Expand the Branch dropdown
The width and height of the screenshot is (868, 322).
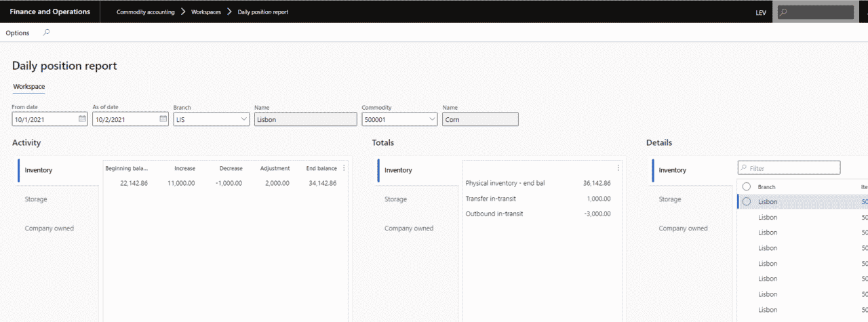[x=244, y=119]
